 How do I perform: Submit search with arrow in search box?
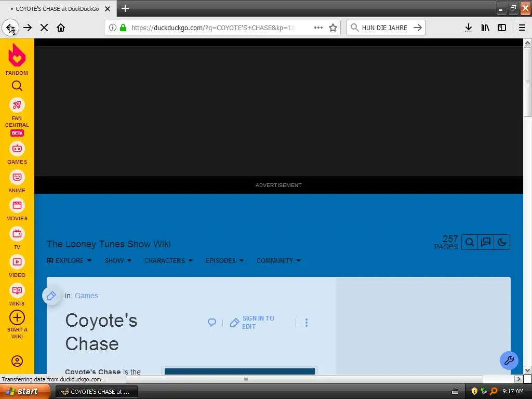coord(418,28)
